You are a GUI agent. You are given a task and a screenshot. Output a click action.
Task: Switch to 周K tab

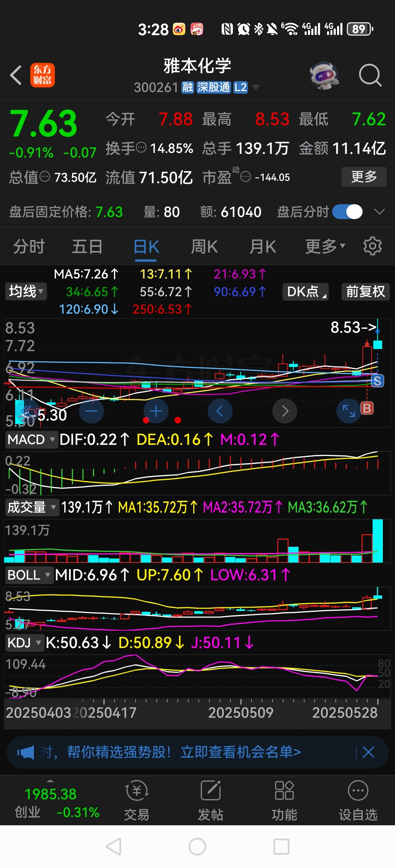204,246
